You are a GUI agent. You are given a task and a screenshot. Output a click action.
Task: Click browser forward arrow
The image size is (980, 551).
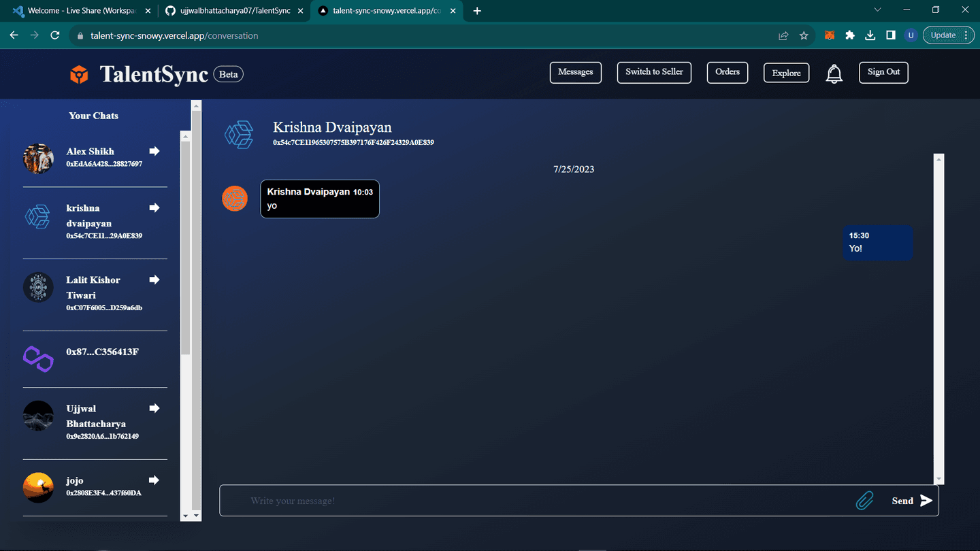(34, 35)
